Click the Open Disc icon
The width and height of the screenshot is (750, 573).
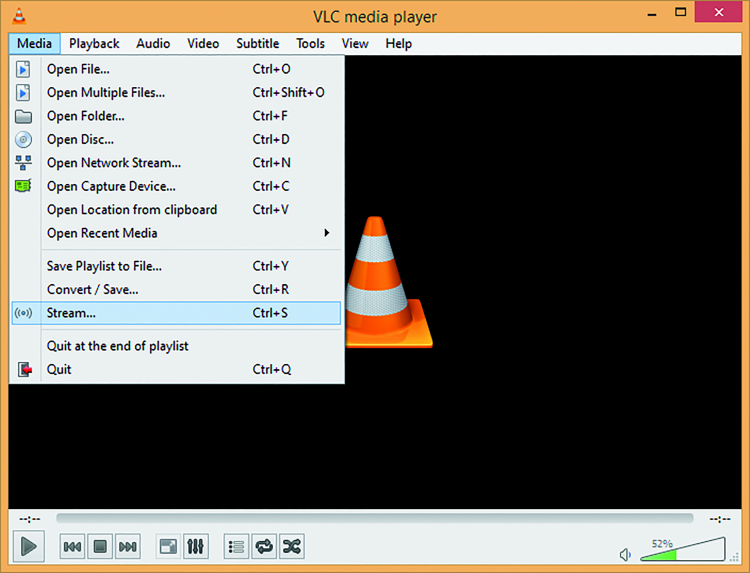23,140
